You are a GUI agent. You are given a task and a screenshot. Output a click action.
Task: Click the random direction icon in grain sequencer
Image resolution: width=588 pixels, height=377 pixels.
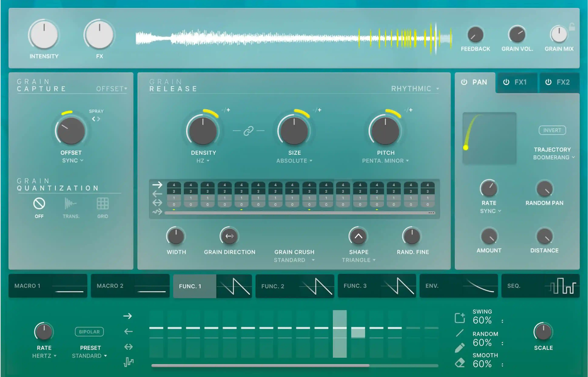(x=157, y=212)
